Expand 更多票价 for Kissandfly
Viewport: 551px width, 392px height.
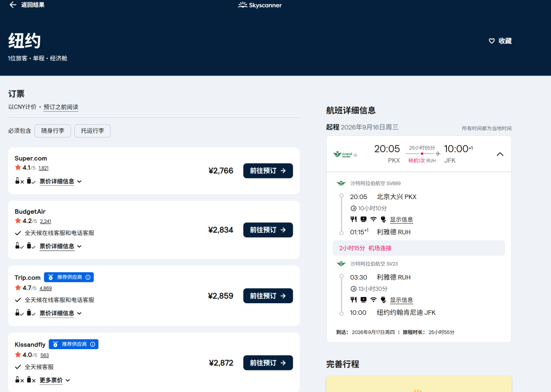coord(55,380)
